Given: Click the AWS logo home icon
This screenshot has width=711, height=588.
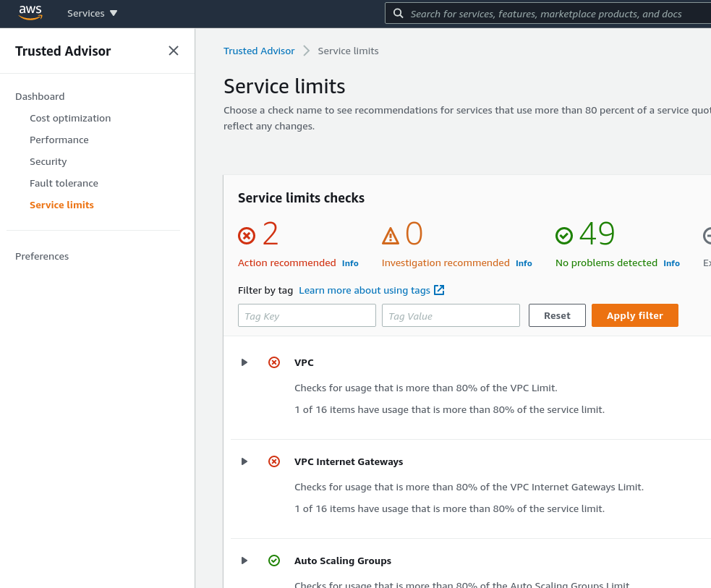Looking at the screenshot, I should (30, 13).
